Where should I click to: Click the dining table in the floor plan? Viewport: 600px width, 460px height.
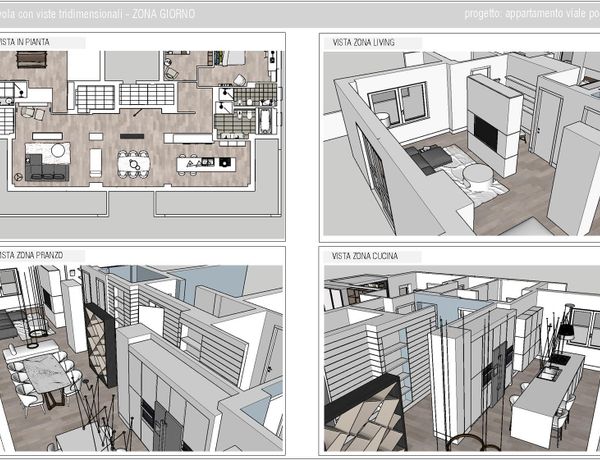[133, 162]
